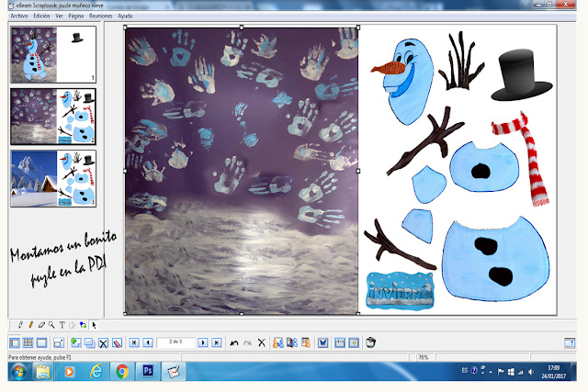Click the ES language indicator

tap(465, 370)
